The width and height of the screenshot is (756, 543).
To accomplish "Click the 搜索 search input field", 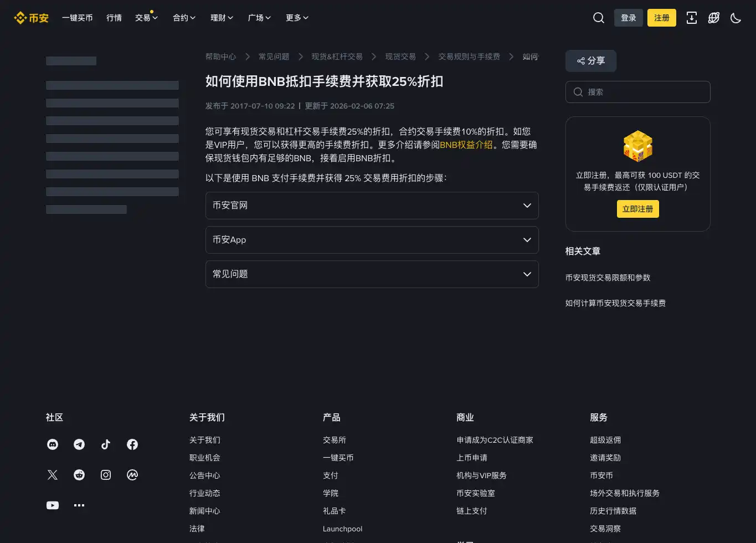I will (638, 92).
